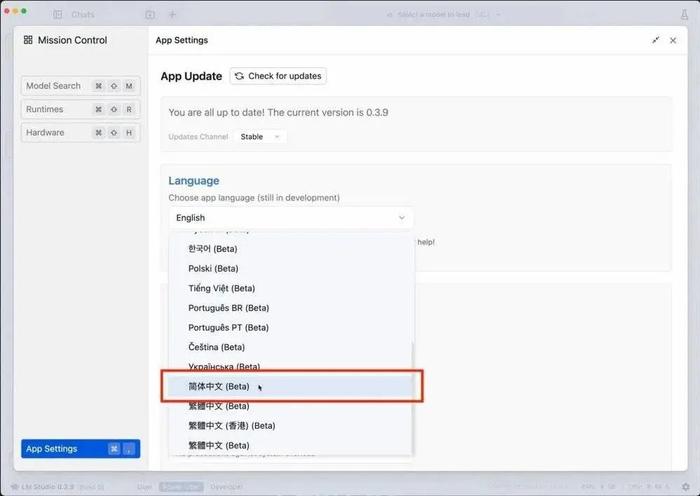Select 简体中文 (Beta) language
This screenshot has height=496, width=700.
(x=291, y=386)
